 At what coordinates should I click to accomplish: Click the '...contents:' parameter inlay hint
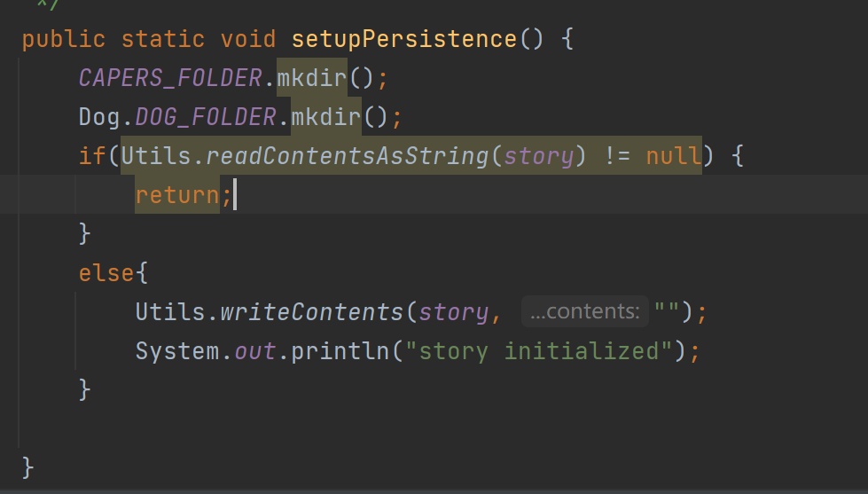(584, 312)
